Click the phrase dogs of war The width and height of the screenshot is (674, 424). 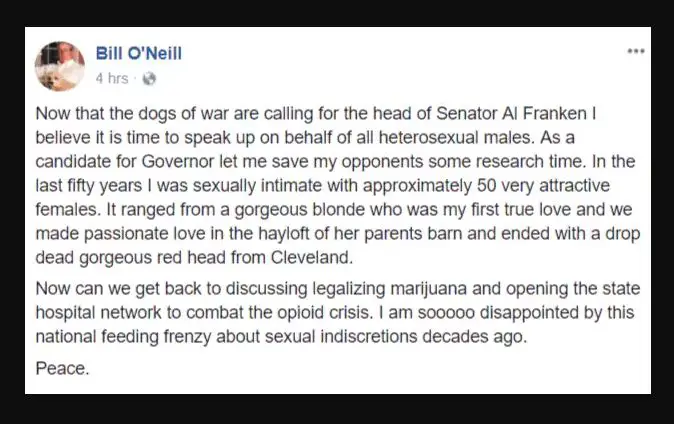[184, 114]
